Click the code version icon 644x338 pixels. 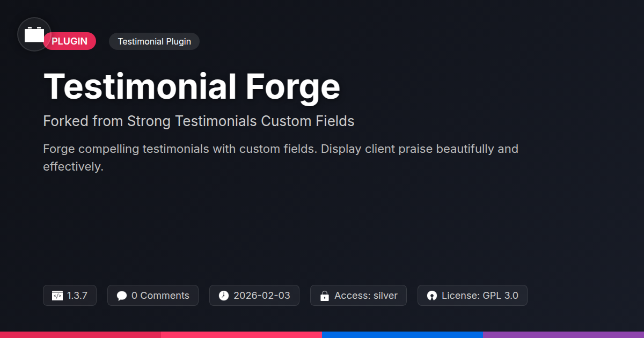tap(57, 296)
